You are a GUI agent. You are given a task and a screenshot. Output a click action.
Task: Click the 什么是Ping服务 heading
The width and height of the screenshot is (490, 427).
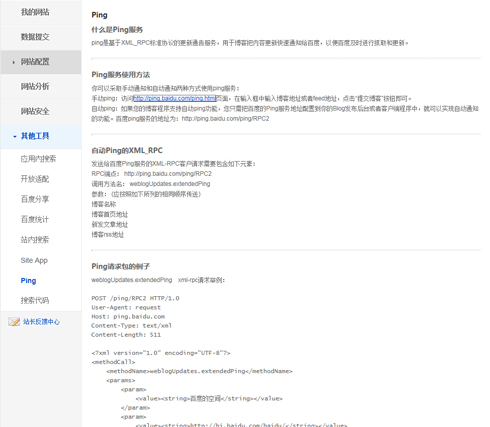click(x=117, y=30)
